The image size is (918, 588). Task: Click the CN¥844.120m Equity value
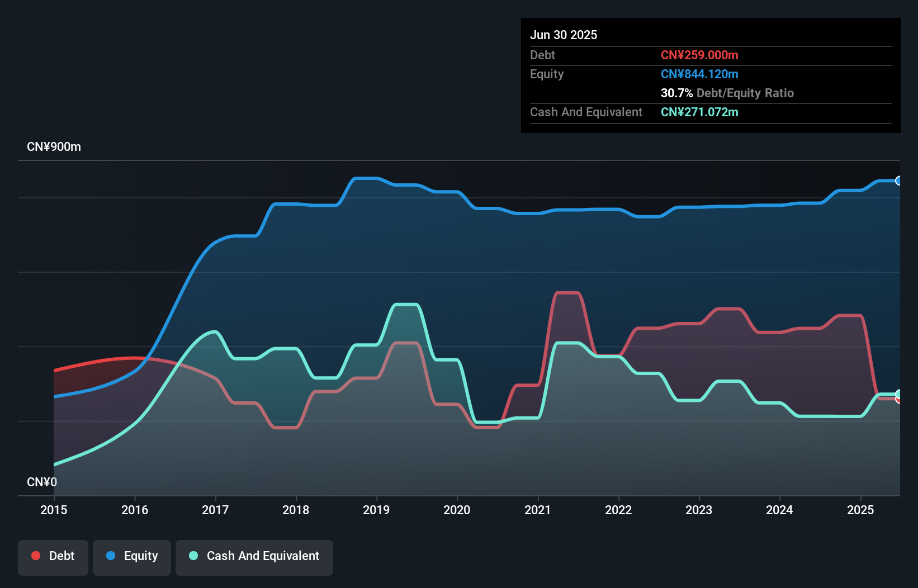click(699, 74)
